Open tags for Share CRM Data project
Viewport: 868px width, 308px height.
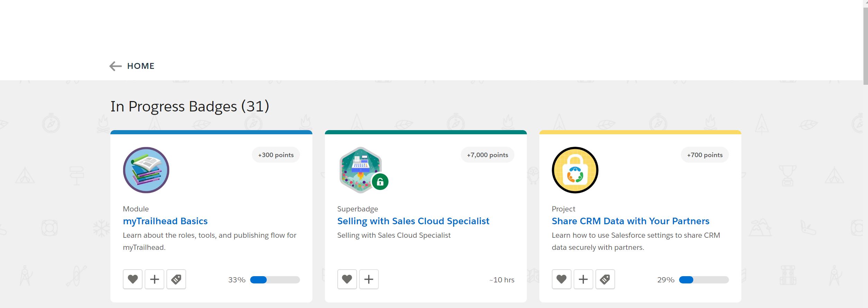605,279
